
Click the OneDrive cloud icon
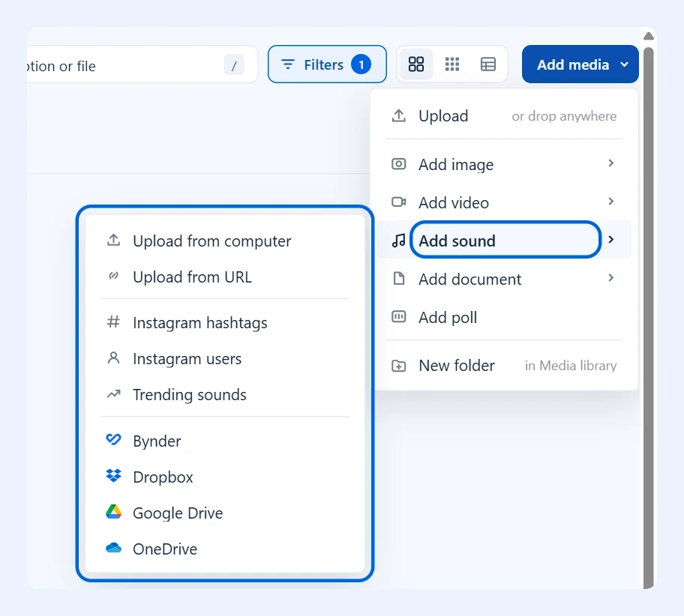tap(113, 548)
